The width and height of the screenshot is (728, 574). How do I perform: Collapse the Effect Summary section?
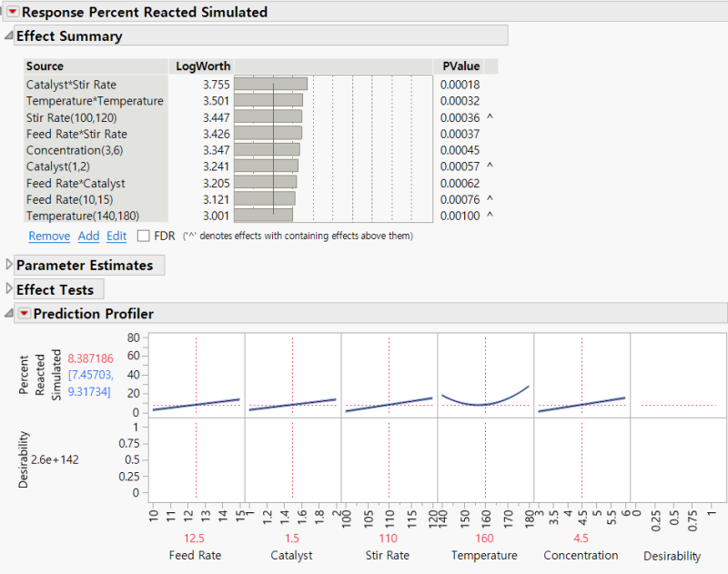(x=8, y=35)
